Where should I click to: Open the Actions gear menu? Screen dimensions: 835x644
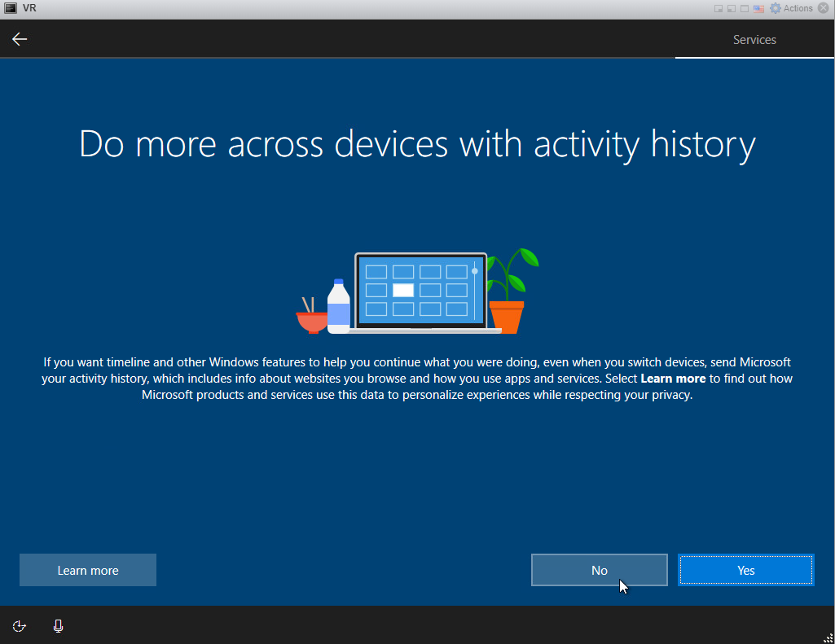click(x=792, y=8)
